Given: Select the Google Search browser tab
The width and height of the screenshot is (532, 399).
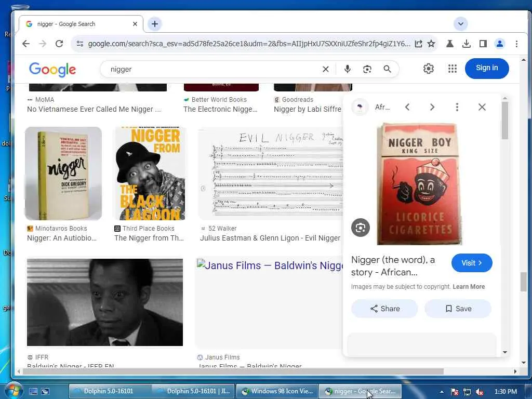Looking at the screenshot, I should point(81,24).
